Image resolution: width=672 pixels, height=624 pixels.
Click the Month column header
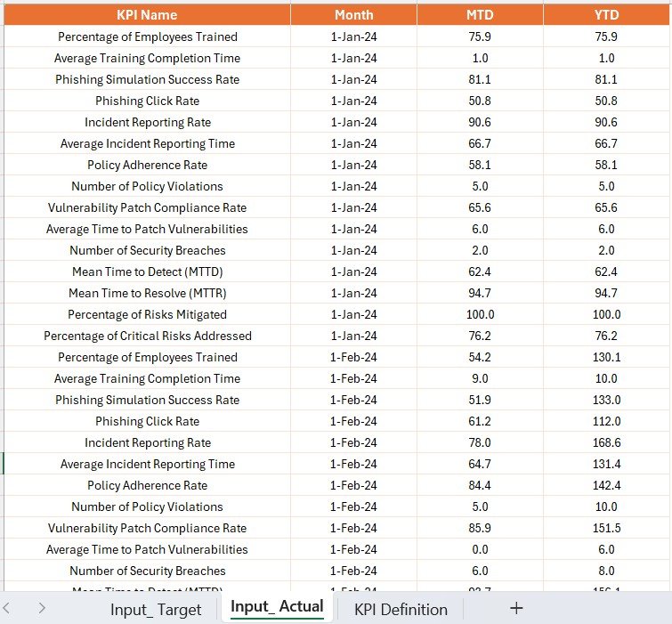coord(353,15)
